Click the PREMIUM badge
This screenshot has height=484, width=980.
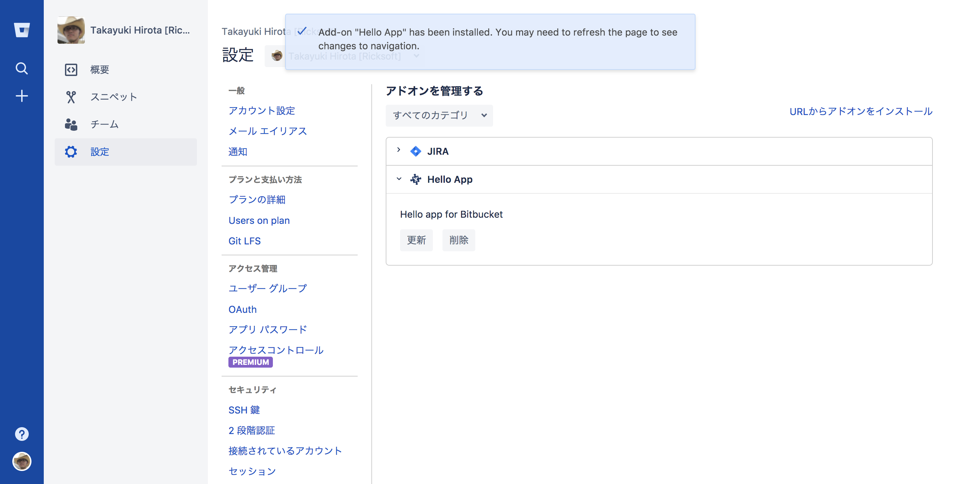click(250, 362)
